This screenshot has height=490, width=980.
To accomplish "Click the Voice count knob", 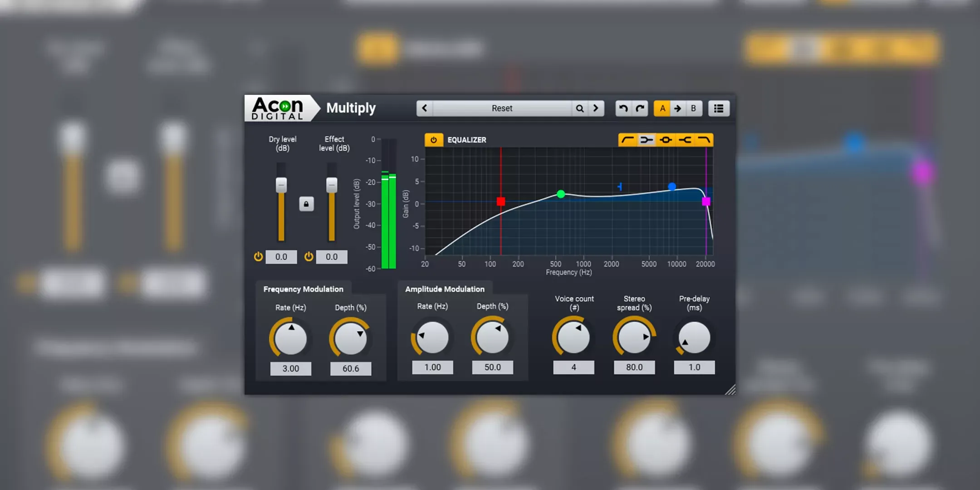I will (x=573, y=337).
